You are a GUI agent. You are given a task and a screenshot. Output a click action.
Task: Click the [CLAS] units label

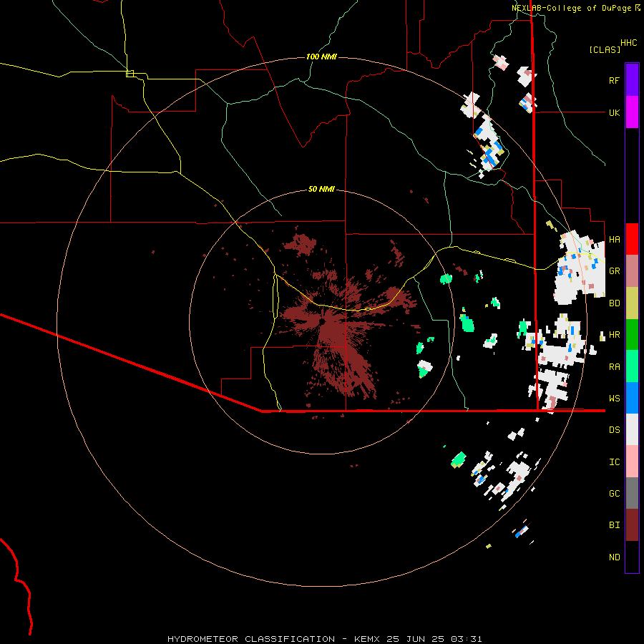point(604,49)
